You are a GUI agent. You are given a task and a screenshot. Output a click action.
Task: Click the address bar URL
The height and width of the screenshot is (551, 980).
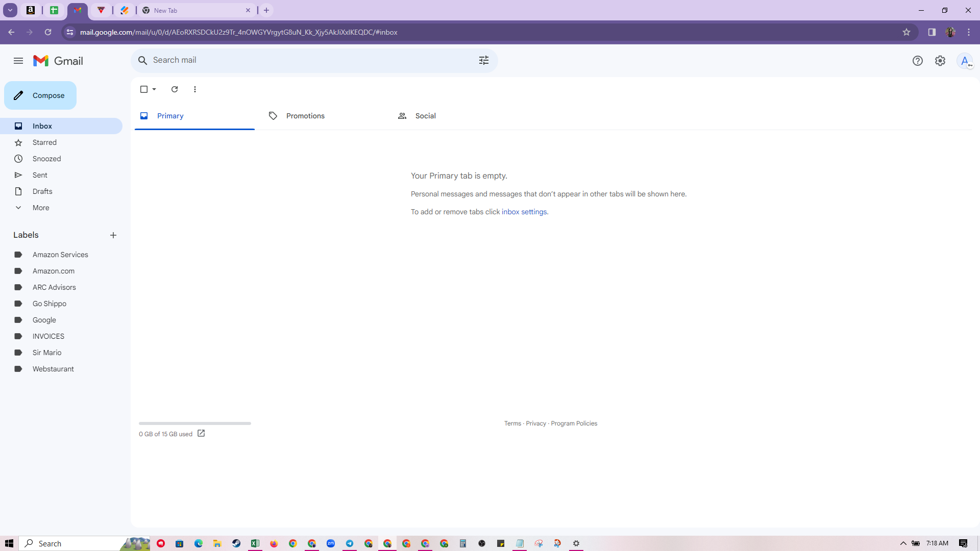tap(238, 32)
